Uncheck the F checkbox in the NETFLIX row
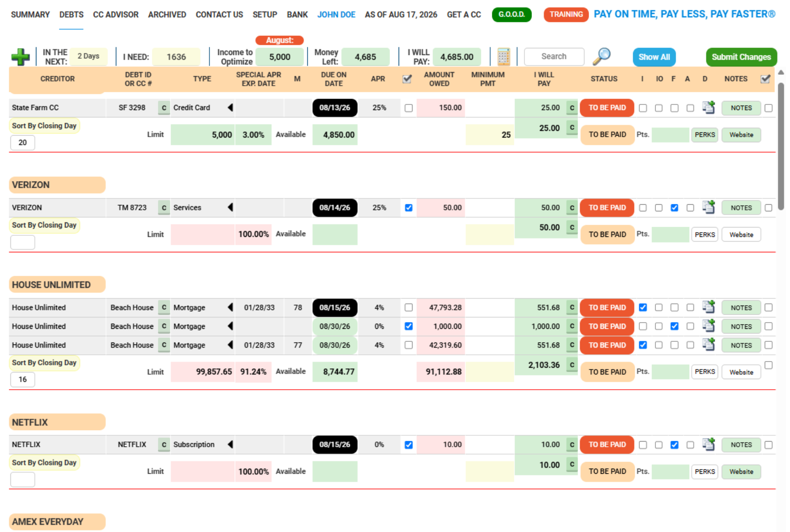Screen dimensions: 790x532 674,445
